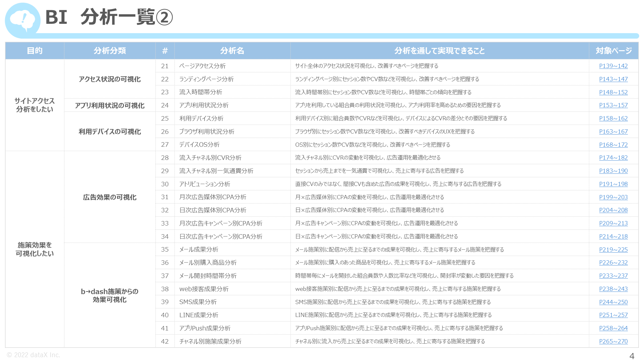Select analysis name アトリビューション分析

pos(205,184)
